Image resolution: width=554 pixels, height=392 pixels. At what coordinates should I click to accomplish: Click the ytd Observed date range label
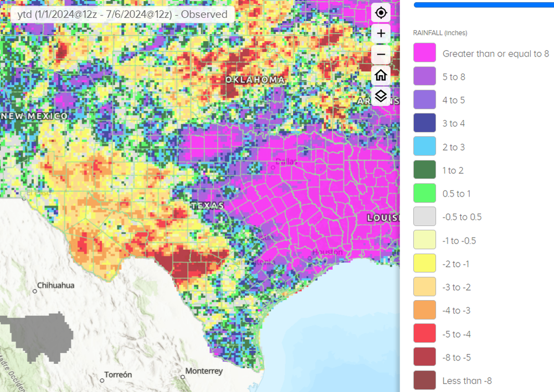click(122, 14)
